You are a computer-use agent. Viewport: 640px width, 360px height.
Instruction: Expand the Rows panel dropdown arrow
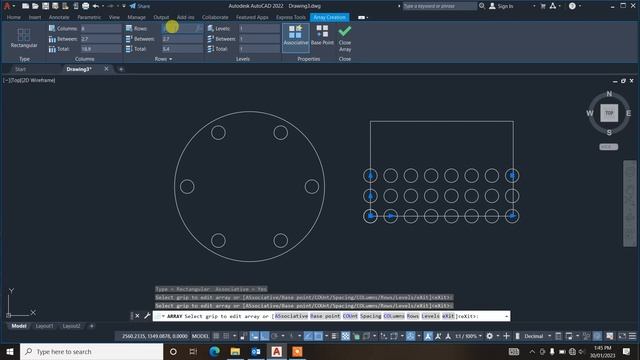coord(170,59)
